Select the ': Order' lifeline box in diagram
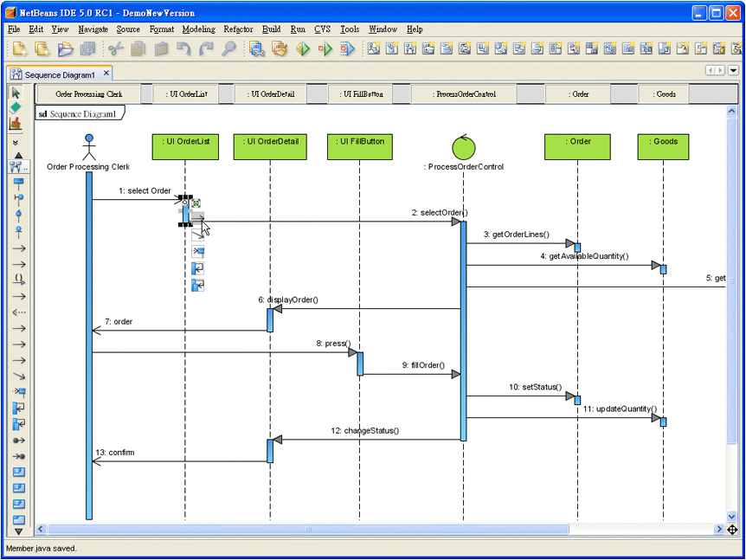 pyautogui.click(x=577, y=146)
